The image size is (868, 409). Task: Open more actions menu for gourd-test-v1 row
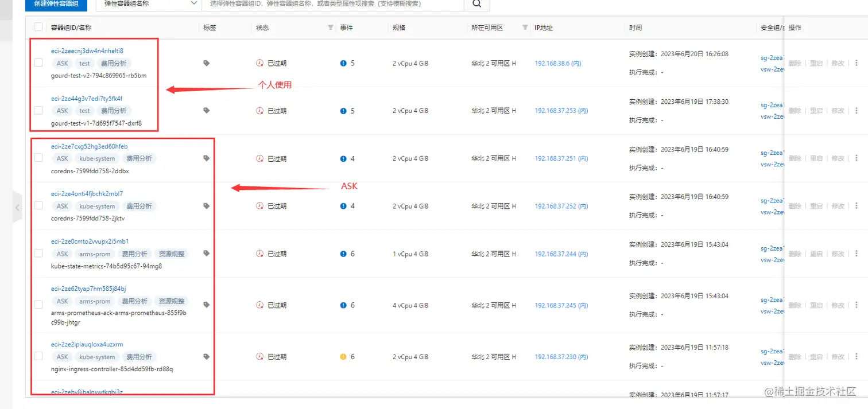(x=857, y=111)
